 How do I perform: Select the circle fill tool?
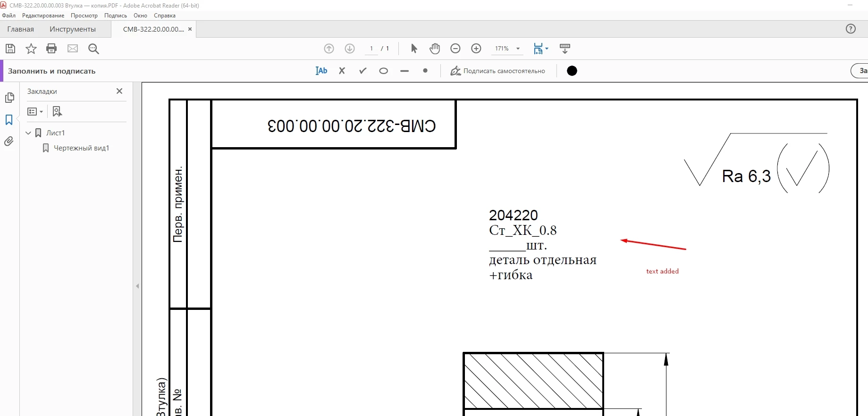click(x=384, y=71)
